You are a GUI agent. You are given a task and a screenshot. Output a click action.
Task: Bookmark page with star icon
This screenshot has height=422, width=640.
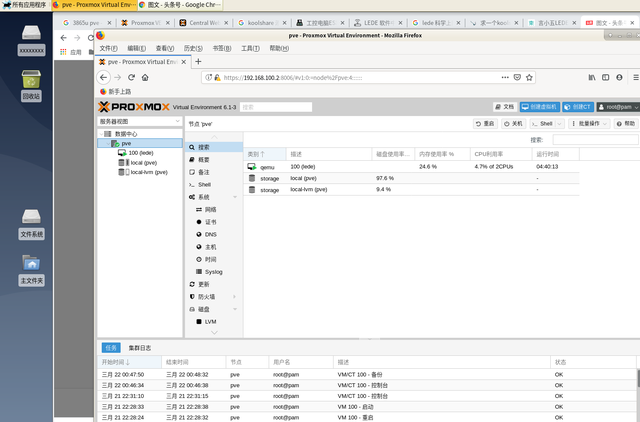tap(529, 77)
